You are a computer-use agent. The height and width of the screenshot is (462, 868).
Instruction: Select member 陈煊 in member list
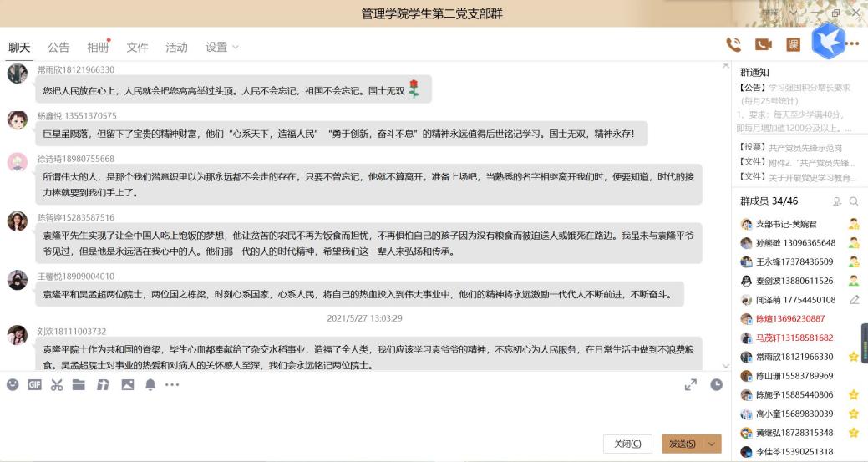pyautogui.click(x=789, y=318)
